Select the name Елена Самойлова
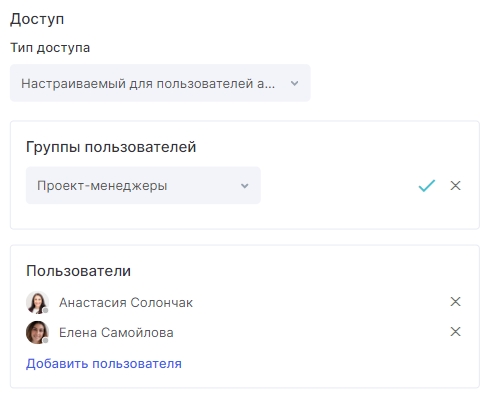The image size is (492, 405). coord(116,333)
